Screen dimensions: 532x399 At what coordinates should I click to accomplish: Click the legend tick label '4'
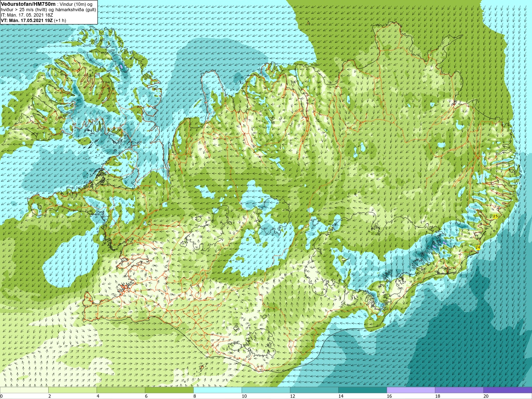pos(98,396)
